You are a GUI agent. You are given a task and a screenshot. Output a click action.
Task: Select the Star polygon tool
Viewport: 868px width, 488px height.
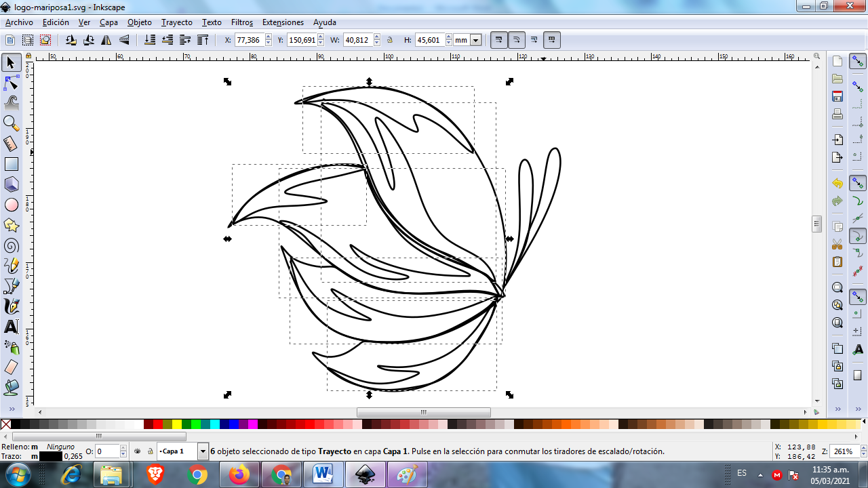(11, 225)
